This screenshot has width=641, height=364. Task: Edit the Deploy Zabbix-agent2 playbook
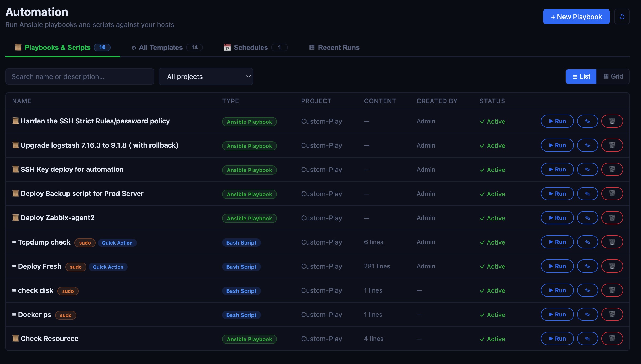click(x=587, y=218)
